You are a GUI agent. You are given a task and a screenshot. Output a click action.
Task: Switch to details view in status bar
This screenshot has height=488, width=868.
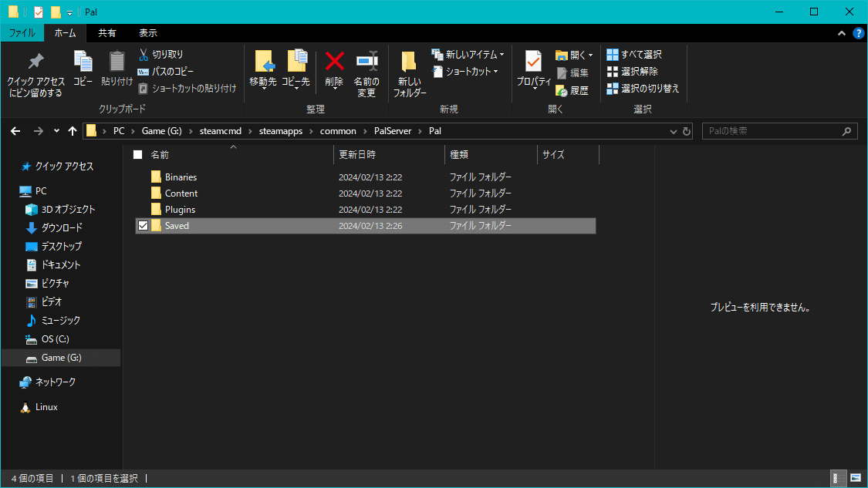click(839, 478)
